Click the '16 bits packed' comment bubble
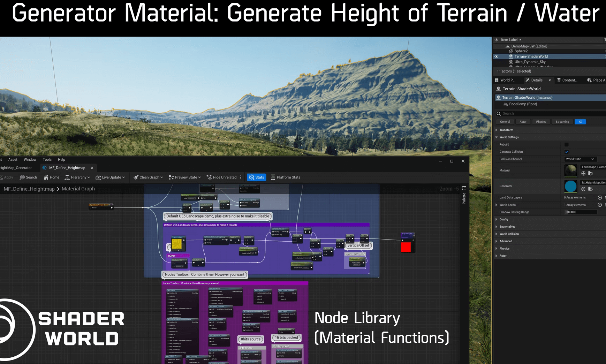606x364 pixels. [x=286, y=338]
